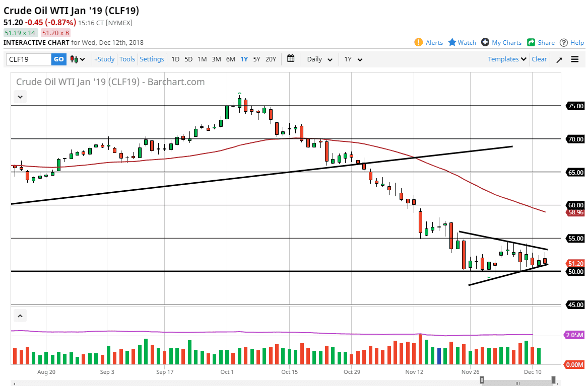Open the hamburger menu icon

pyautogui.click(x=575, y=59)
